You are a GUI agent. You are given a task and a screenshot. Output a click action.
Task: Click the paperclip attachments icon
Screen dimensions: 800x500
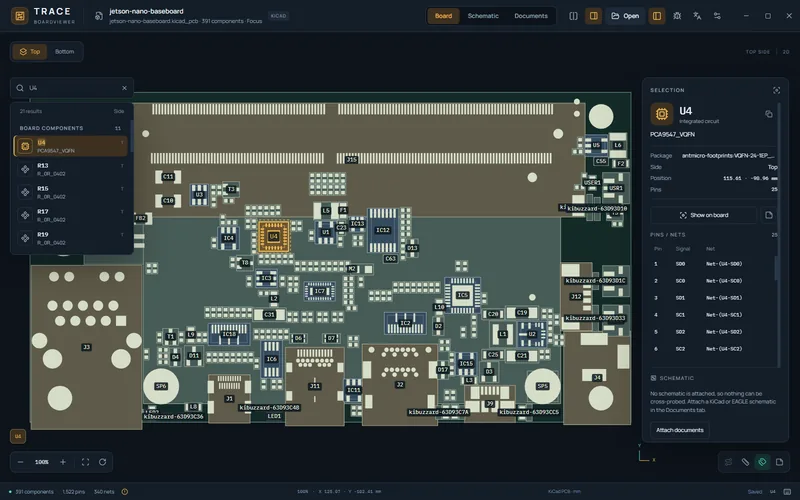[x=745, y=462]
